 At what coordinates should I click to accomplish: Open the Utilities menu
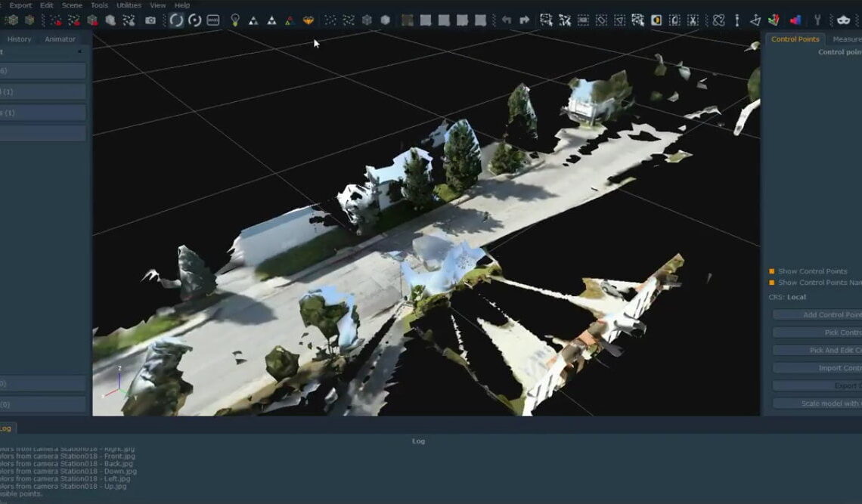[x=127, y=5]
